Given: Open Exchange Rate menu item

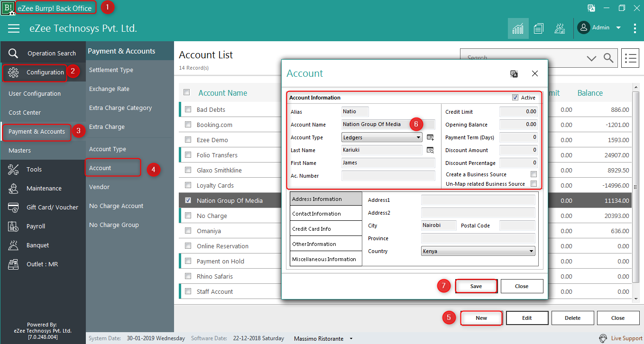Looking at the screenshot, I should click(x=109, y=89).
